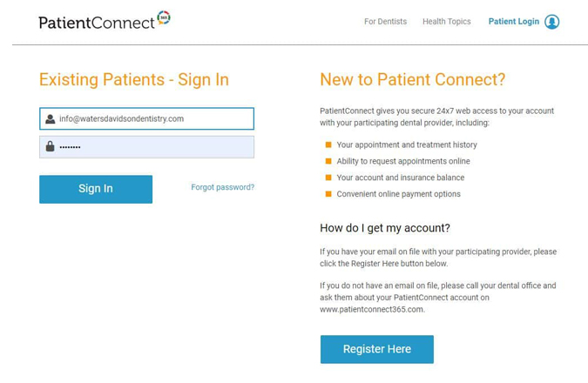Viewport: 588px width, 383px height.
Task: Click the PatientConnect 365 logo badge
Action: click(x=164, y=17)
